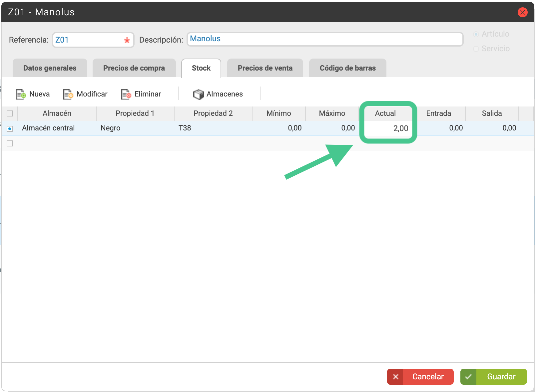Close the Z01 - Manolus dialog
The image size is (535, 392).
pos(522,12)
